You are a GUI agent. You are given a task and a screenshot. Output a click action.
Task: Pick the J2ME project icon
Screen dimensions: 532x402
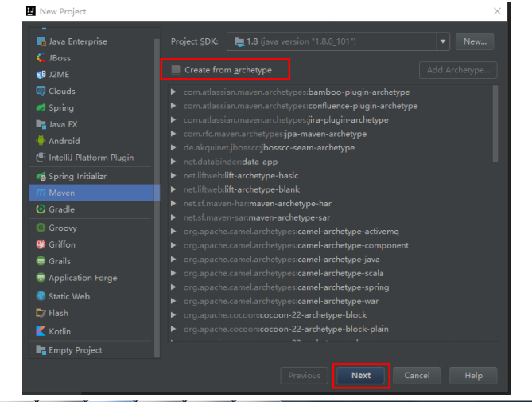tap(41, 75)
